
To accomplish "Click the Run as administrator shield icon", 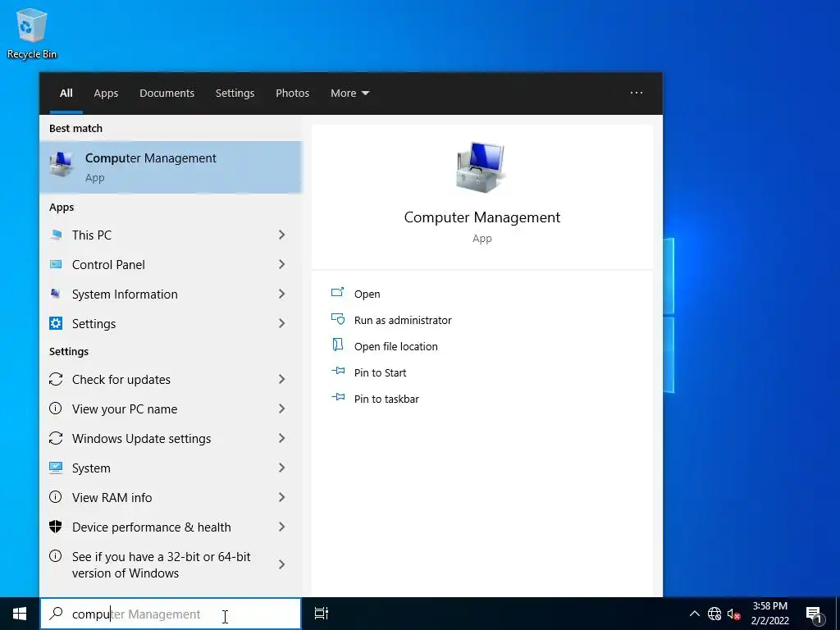I will coord(337,319).
